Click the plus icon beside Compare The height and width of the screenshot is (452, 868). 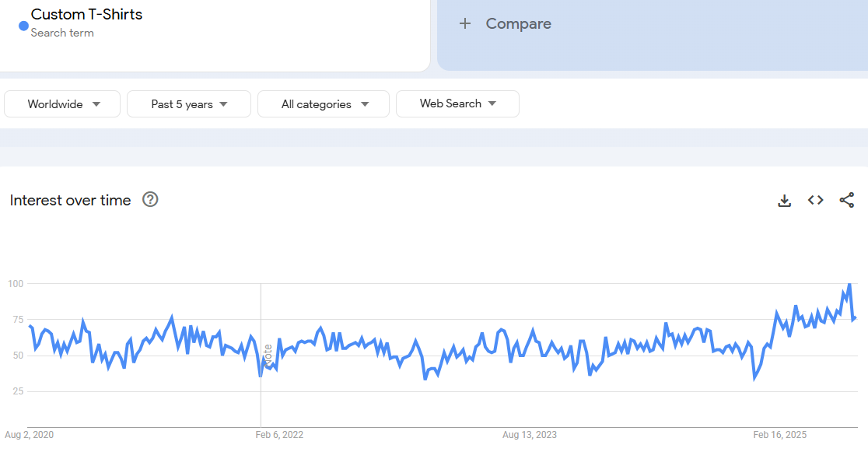click(x=465, y=24)
